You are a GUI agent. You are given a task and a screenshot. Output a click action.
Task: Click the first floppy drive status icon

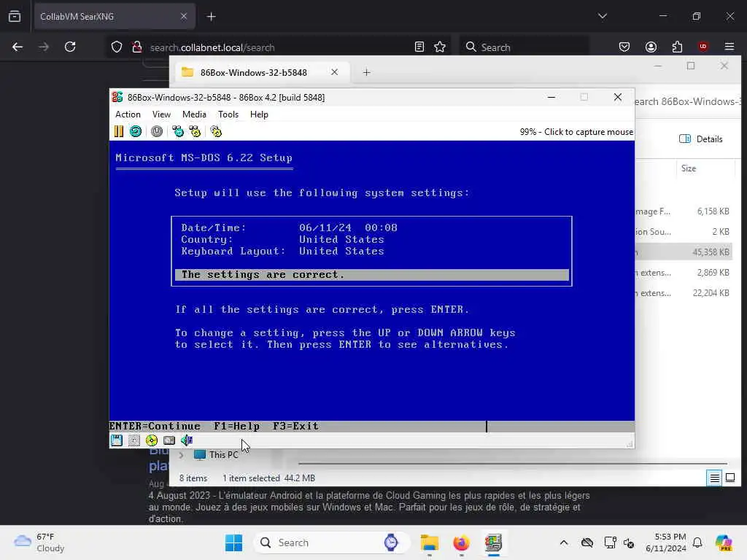(116, 440)
